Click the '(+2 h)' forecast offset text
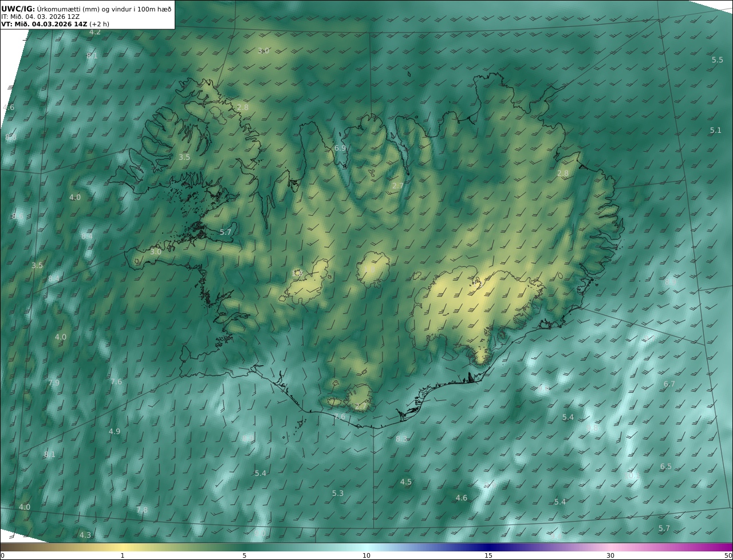 coord(99,24)
